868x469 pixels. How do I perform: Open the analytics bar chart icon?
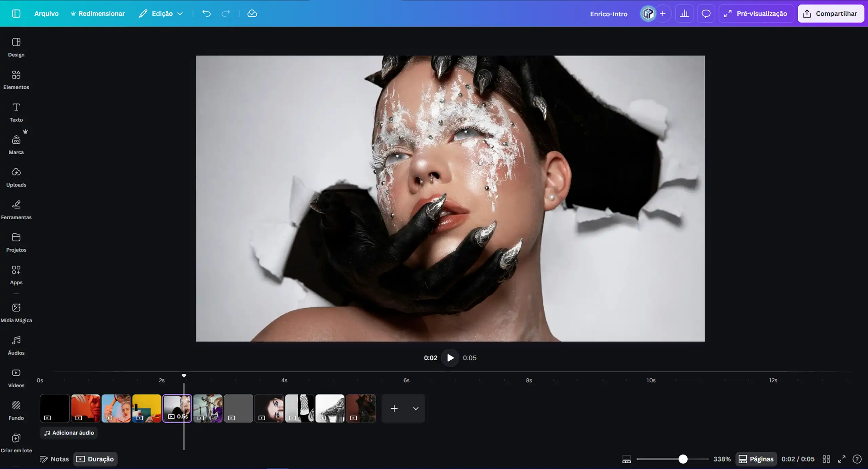pyautogui.click(x=684, y=14)
